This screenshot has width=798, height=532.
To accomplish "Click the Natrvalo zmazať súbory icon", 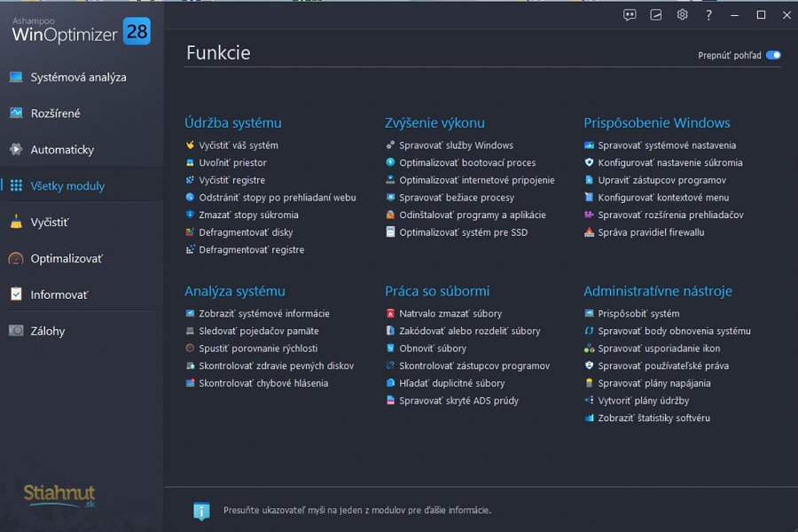I will [x=390, y=313].
